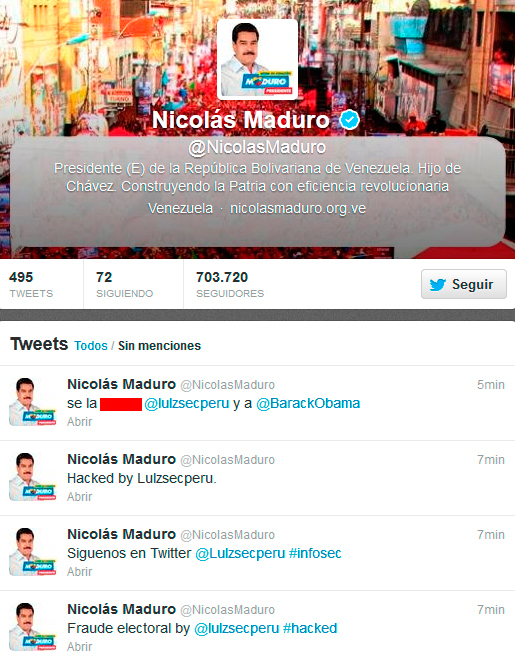Open the #hacked hashtag
Viewport: 515px width, 661px height.
[310, 628]
